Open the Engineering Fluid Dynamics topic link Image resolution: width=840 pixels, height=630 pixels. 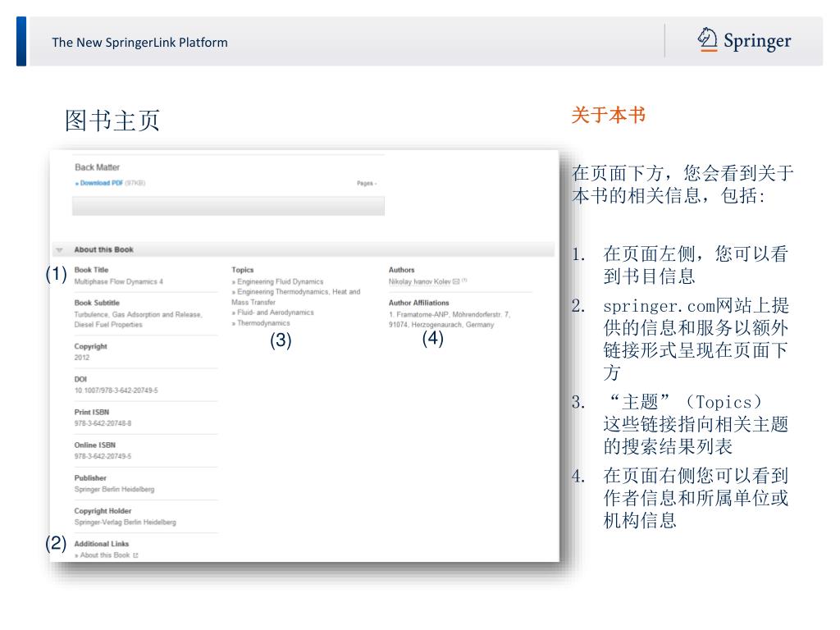click(x=281, y=282)
